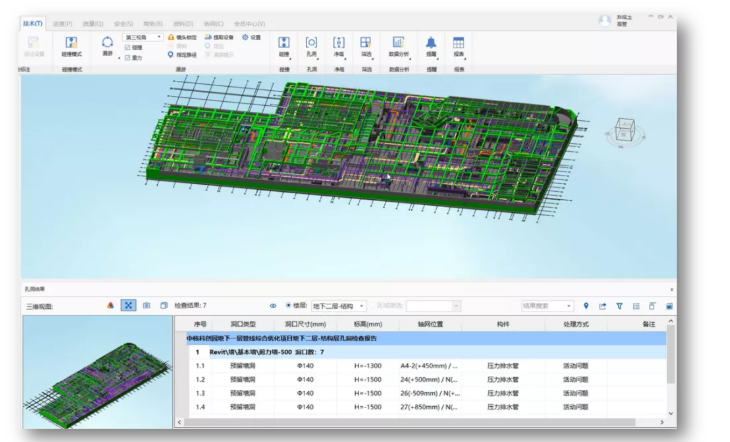Viewport: 730px width, 442px height.
Task: Select the 楼层 floor radio button
Action: coord(288,306)
